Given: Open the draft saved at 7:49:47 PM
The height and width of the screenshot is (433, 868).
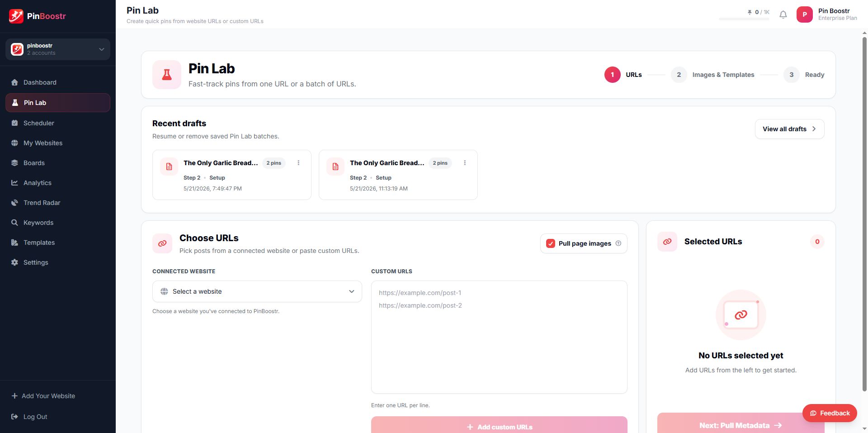Looking at the screenshot, I should [x=232, y=175].
